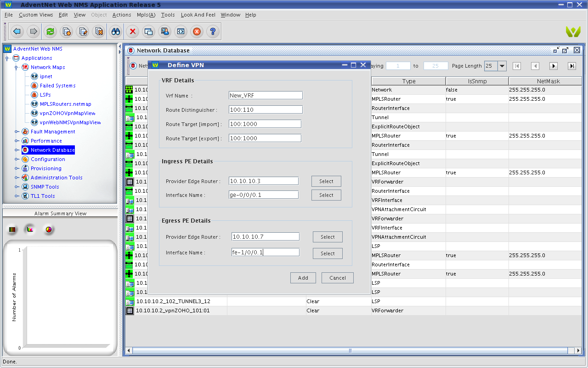Click the Route Target [export] field
The image size is (588, 368).
pyautogui.click(x=265, y=138)
